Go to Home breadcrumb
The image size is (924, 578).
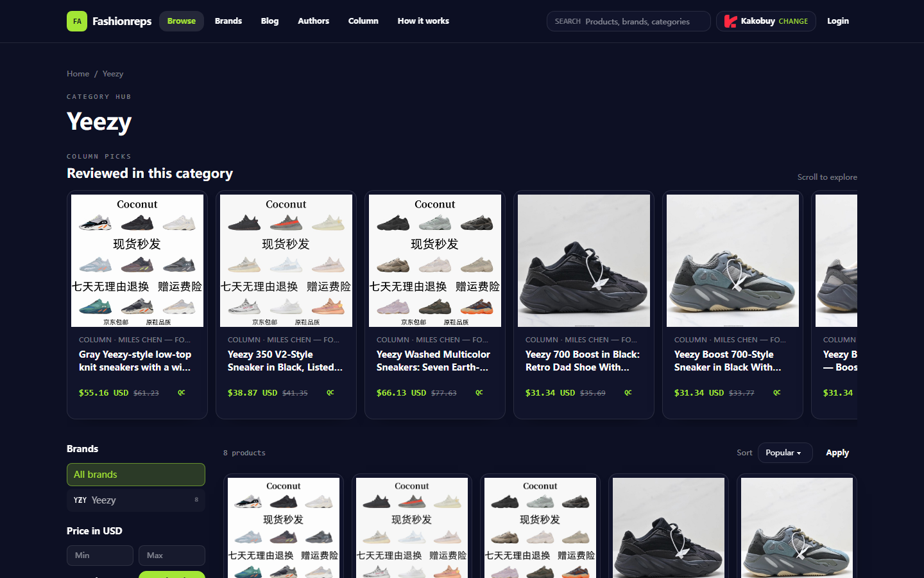tap(78, 74)
